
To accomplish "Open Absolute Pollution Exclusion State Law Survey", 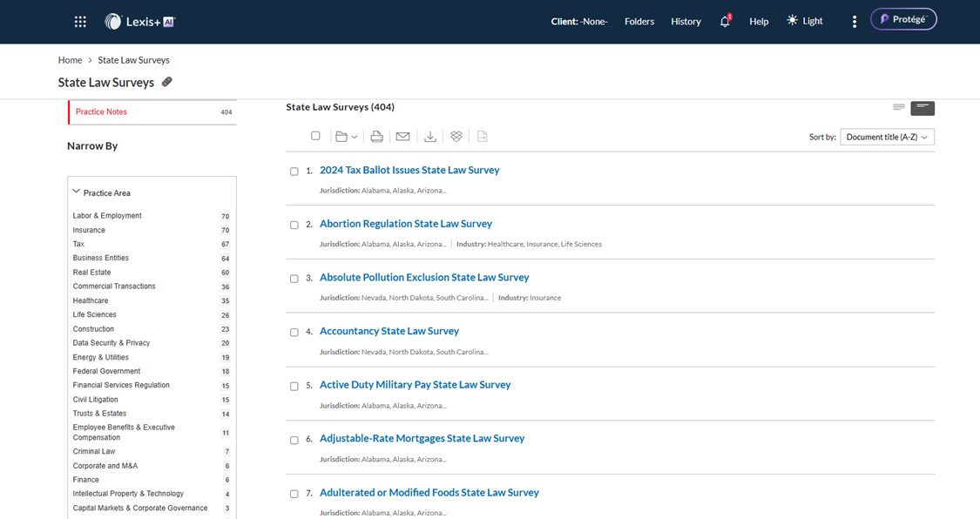I will point(424,277).
